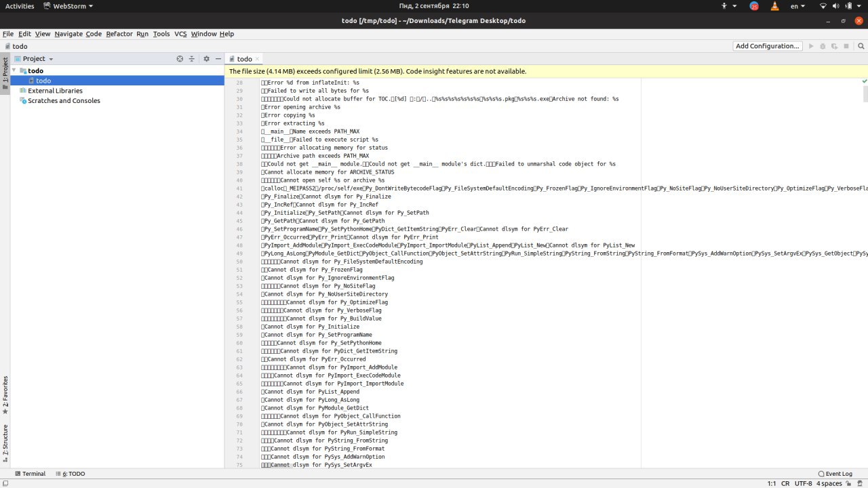The width and height of the screenshot is (868, 488).
Task: Click the editor vertical scrollbar thumb
Action: click(x=865, y=94)
